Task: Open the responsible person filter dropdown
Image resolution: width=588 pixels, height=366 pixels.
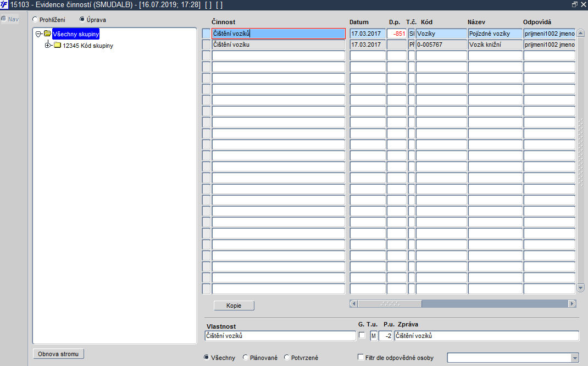Action: click(x=574, y=358)
